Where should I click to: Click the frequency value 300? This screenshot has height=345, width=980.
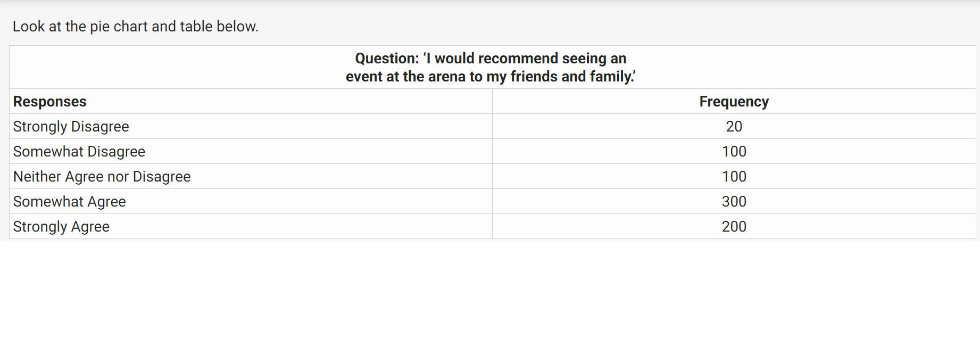click(734, 202)
